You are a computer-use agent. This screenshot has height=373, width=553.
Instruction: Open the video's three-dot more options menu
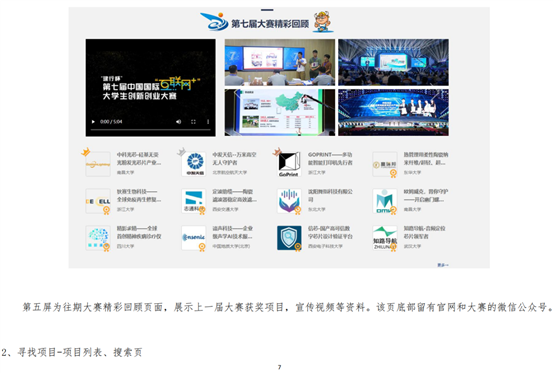pyautogui.click(x=208, y=122)
